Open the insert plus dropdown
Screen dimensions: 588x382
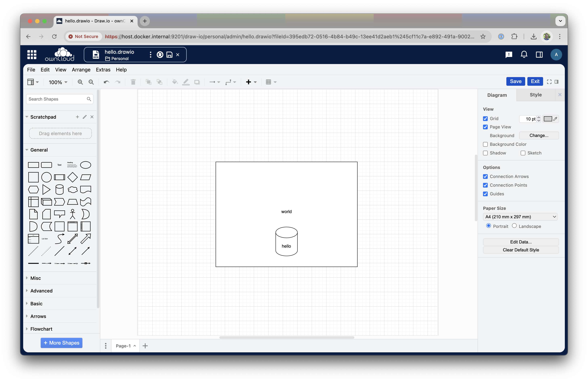point(251,82)
